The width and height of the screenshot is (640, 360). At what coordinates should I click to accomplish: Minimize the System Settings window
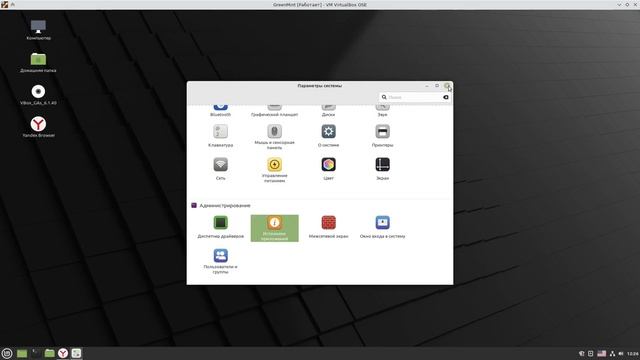[x=427, y=86]
